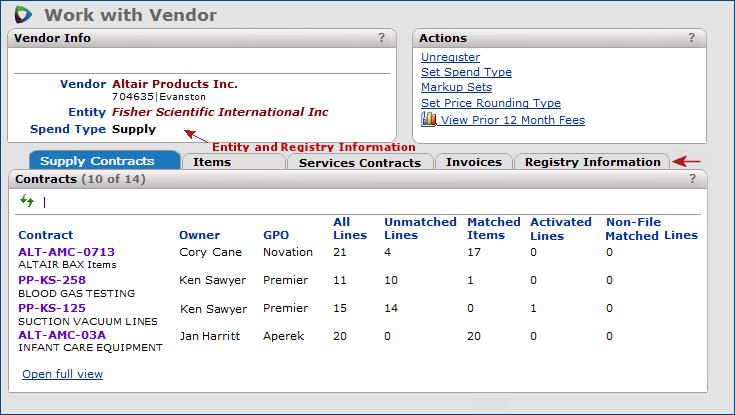Click the chart icon beside View Prior 12 Month Fees
This screenshot has width=735, height=415.
tap(429, 120)
